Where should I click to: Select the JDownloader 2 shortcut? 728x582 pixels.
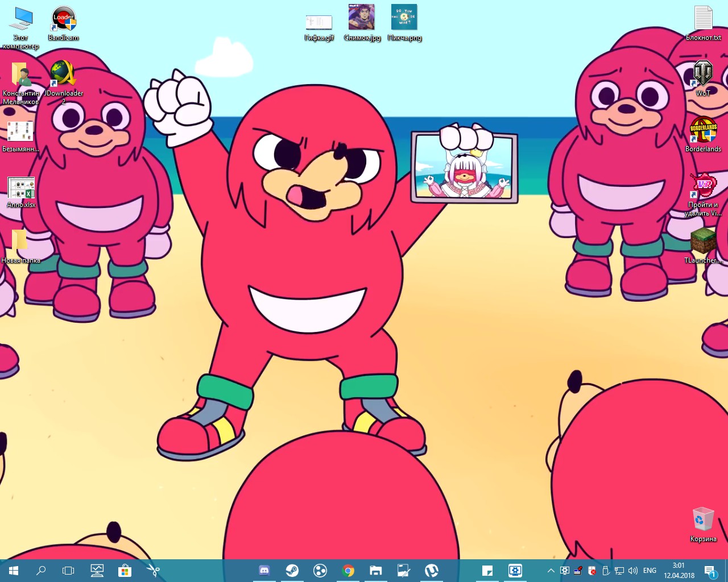pyautogui.click(x=64, y=78)
